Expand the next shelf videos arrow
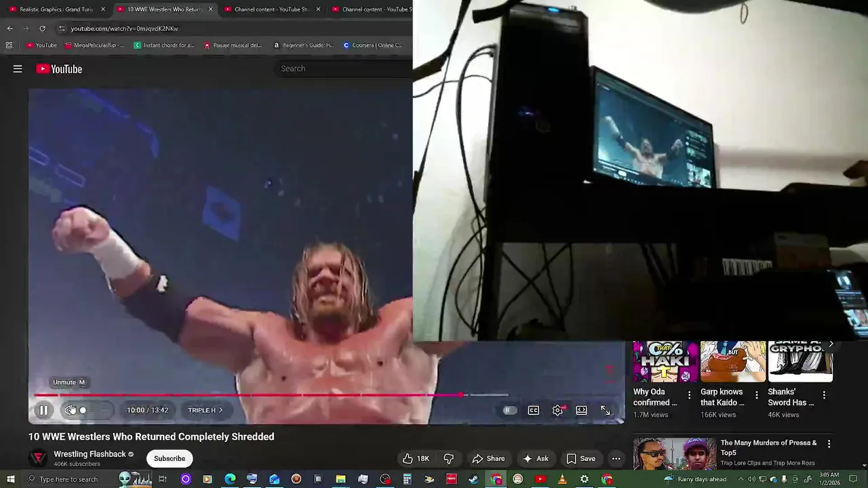Image resolution: width=868 pixels, height=488 pixels. [831, 344]
